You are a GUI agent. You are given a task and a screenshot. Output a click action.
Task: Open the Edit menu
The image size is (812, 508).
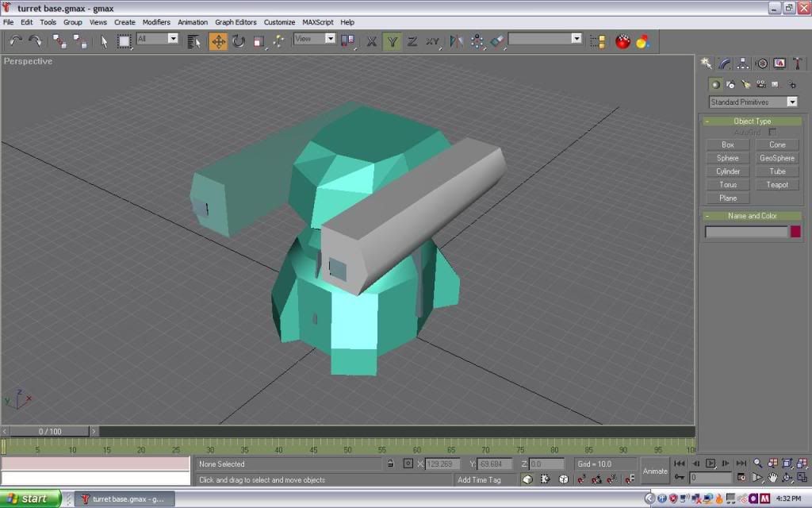tap(26, 22)
